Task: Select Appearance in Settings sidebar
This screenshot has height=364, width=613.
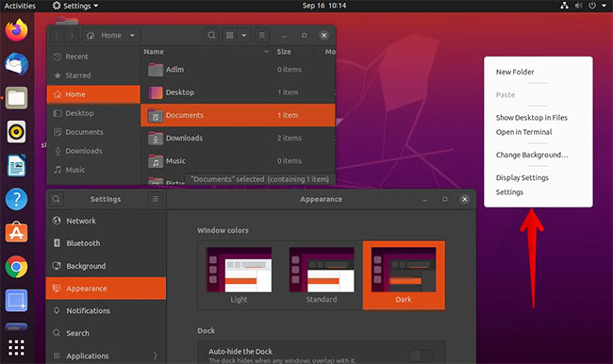Action: (x=106, y=289)
